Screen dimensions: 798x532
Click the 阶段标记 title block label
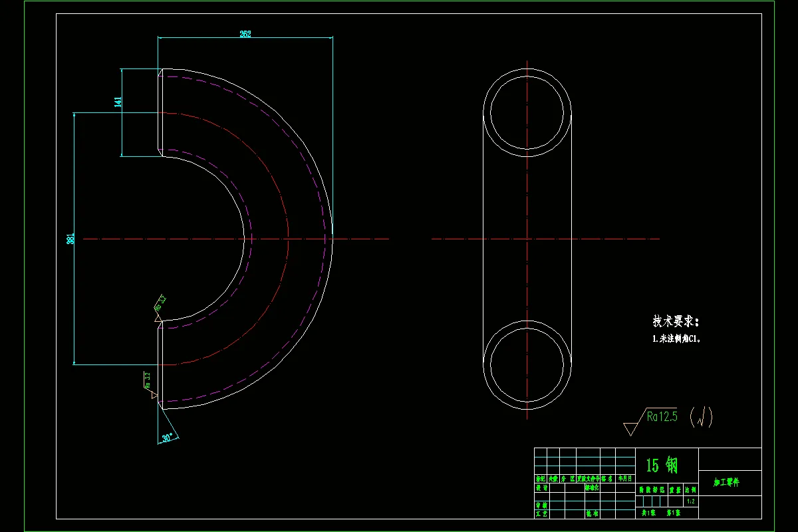click(x=652, y=489)
